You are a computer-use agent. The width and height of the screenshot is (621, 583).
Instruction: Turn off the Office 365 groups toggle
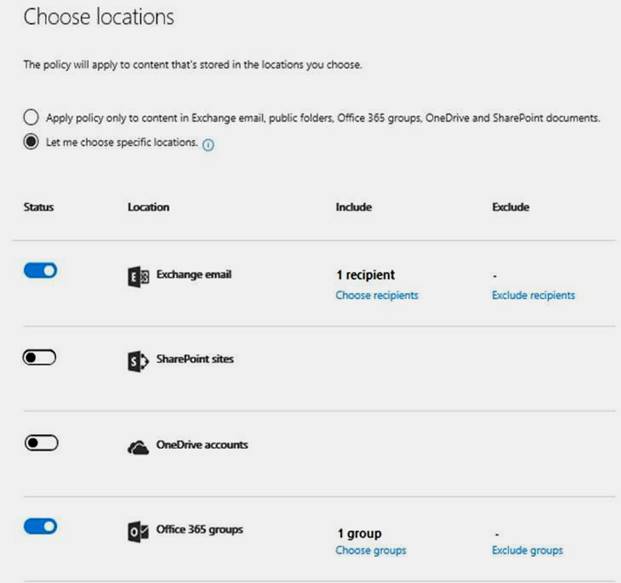40,526
